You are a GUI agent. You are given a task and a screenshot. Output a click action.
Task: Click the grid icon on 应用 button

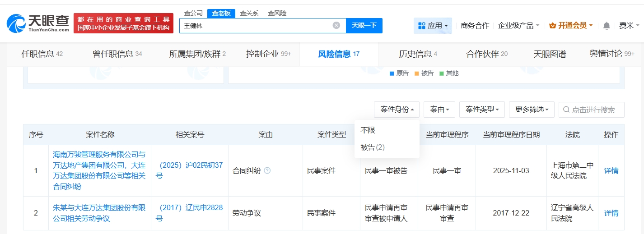click(x=422, y=26)
